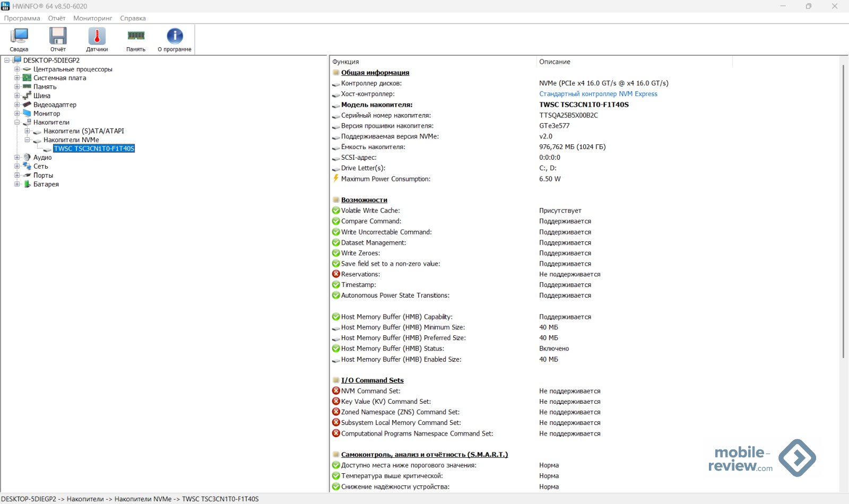
Task: Click the serial number value TTSQA25B5X00B2C
Action: coord(568,115)
